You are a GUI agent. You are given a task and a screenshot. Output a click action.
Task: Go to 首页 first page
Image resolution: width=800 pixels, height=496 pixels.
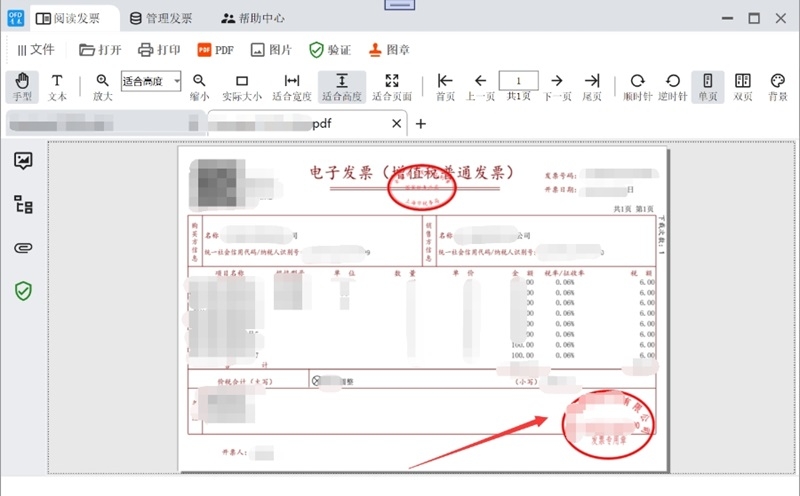pyautogui.click(x=445, y=87)
